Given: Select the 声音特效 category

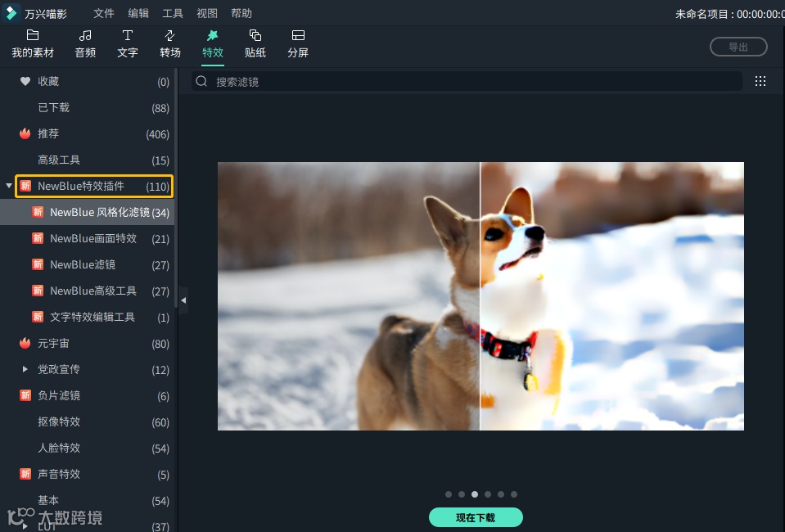Looking at the screenshot, I should tap(87, 474).
